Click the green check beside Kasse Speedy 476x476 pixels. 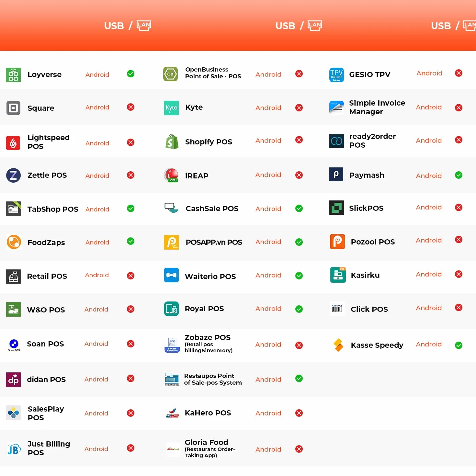(x=459, y=346)
